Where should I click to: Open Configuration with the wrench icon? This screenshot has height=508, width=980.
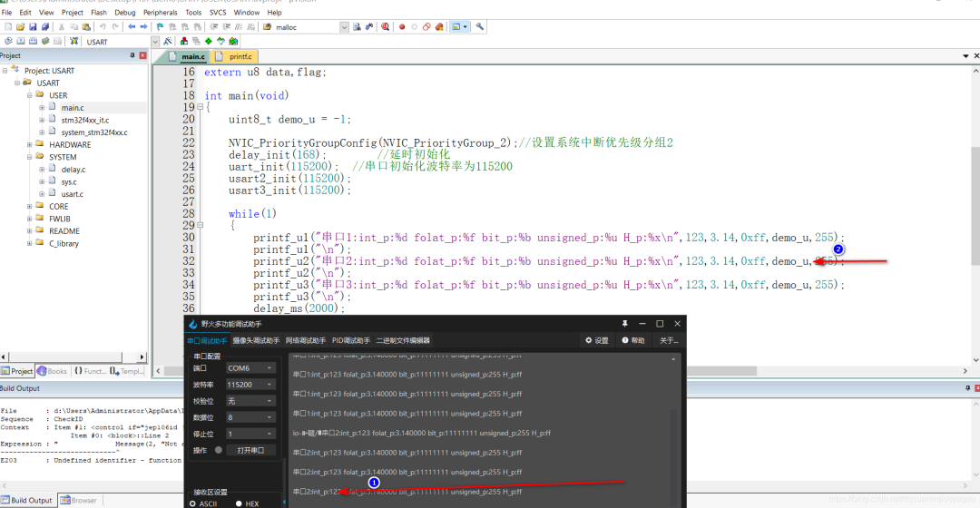[x=479, y=27]
